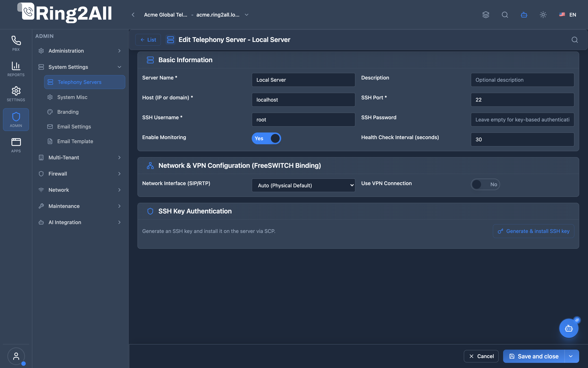588x368 pixels.
Task: Open System Misc settings
Action: pyautogui.click(x=85, y=97)
